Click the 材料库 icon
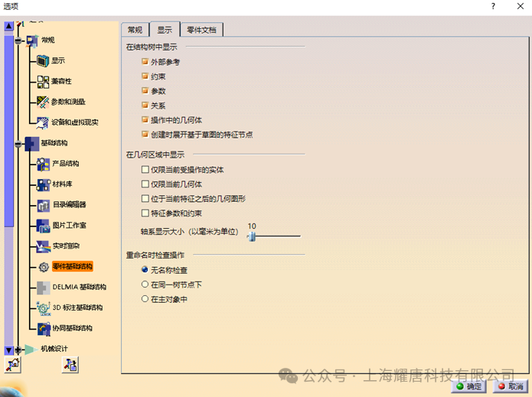The image size is (532, 397). [43, 184]
